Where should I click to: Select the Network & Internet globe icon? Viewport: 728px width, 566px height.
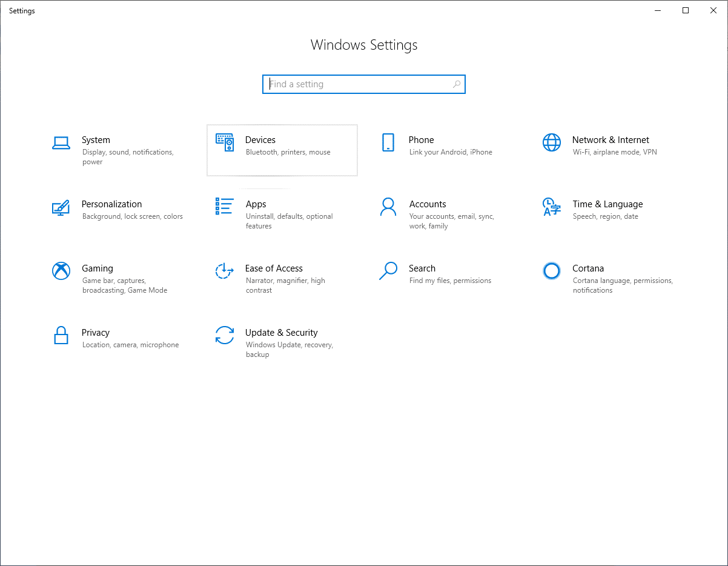552,142
